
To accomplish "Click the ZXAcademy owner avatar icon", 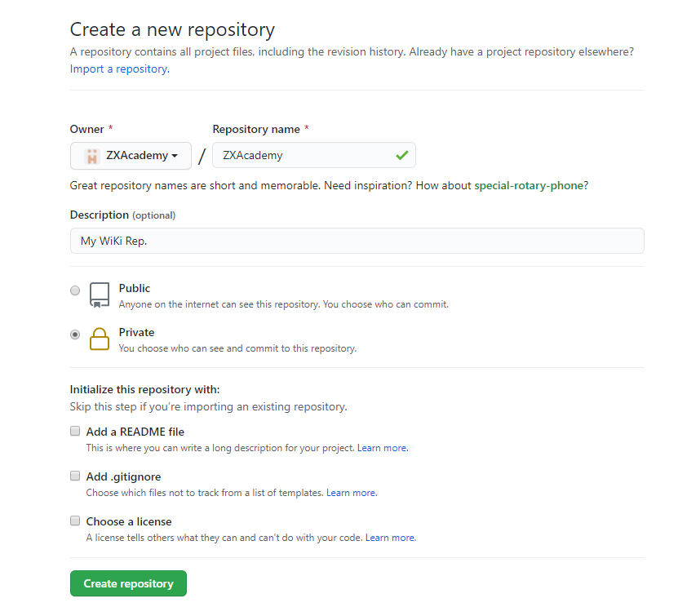I will (91, 155).
